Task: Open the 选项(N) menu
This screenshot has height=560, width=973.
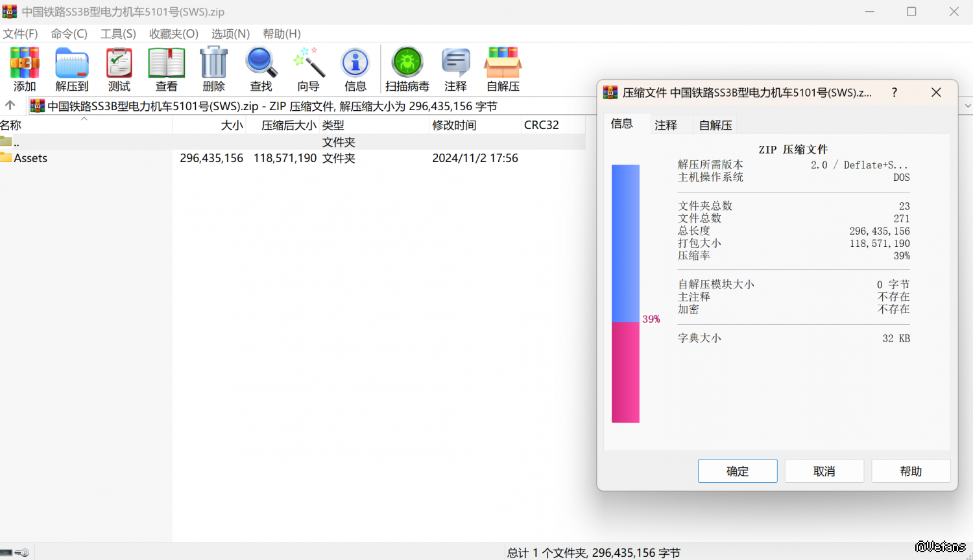Action: click(x=230, y=34)
